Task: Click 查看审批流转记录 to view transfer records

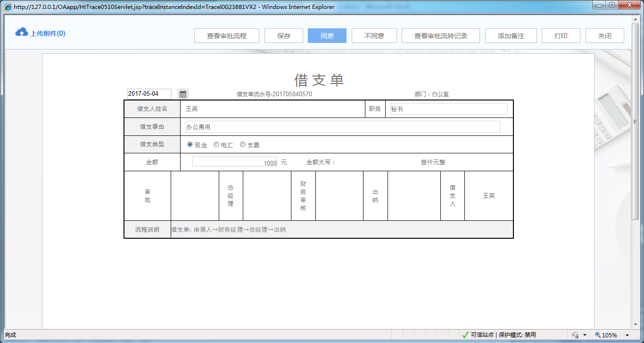Action: [x=440, y=35]
